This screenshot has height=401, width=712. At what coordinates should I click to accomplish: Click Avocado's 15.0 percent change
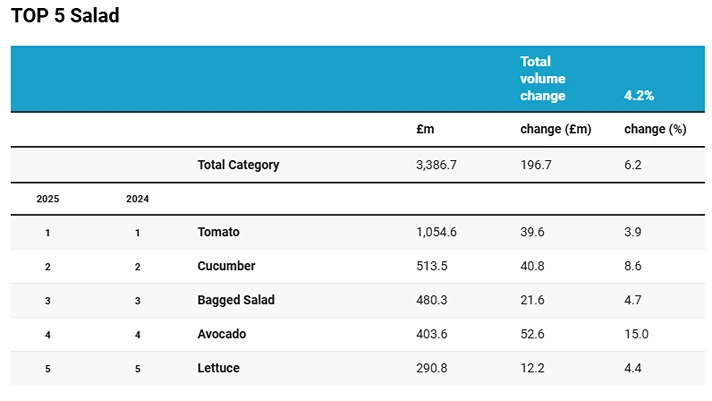pos(635,334)
